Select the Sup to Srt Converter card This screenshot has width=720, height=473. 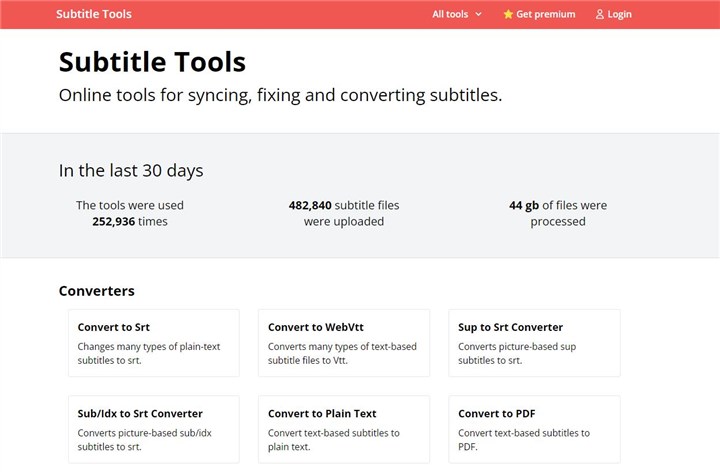(534, 342)
